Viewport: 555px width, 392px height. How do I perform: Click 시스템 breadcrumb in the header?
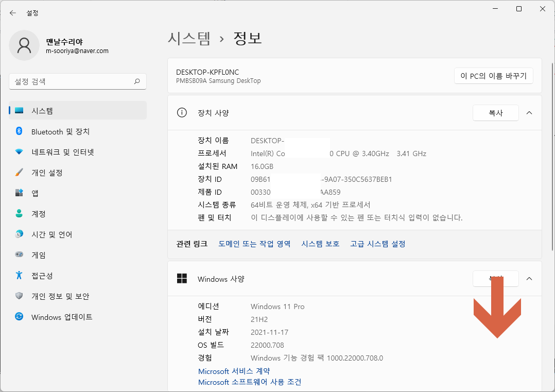click(x=189, y=38)
